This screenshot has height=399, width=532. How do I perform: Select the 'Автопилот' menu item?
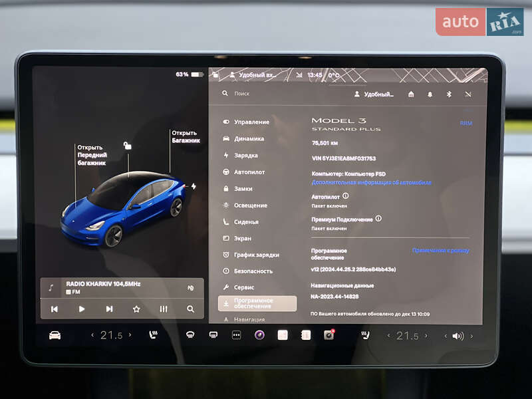(249, 172)
